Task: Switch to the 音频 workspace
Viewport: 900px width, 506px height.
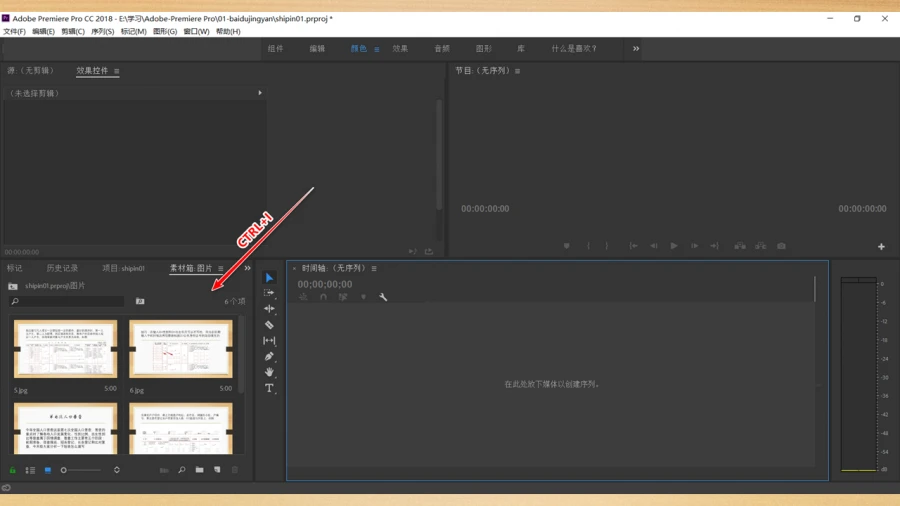Action: tap(442, 49)
